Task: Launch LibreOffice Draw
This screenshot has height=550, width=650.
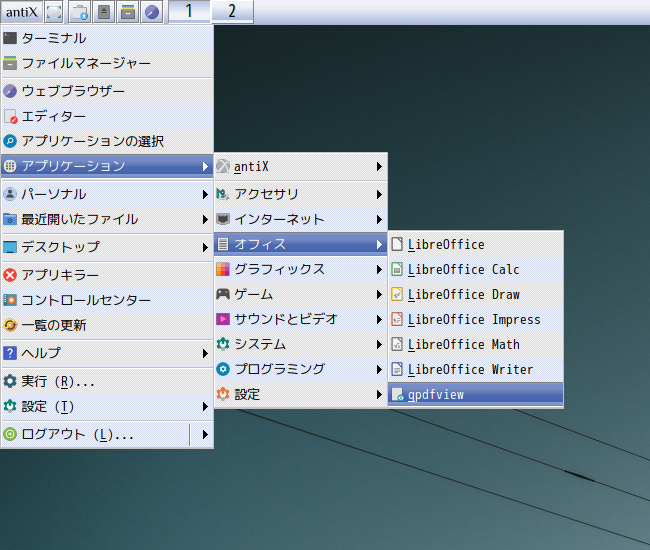Action: 476,295
